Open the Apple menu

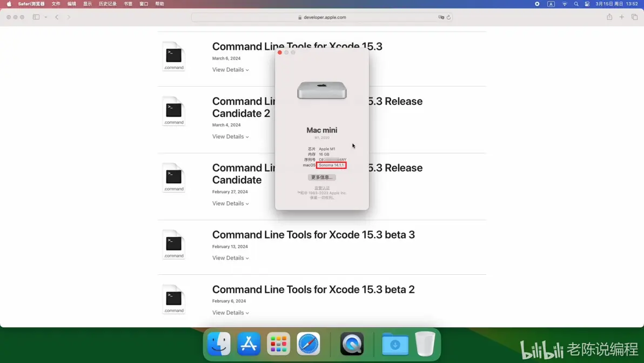point(9,4)
